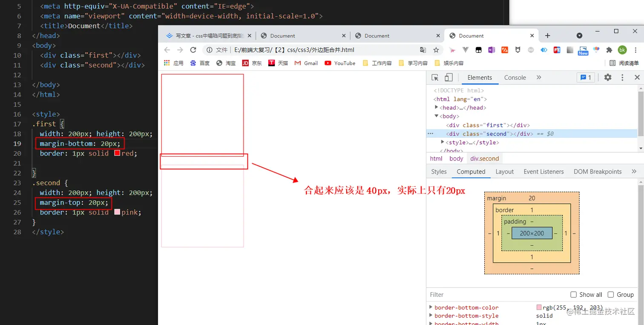Open the Event Listeners sidebar tab
644x325 pixels.
click(x=543, y=171)
